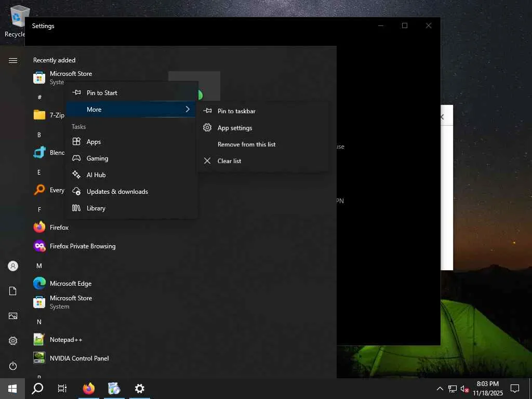The width and height of the screenshot is (532, 399).
Task: Click the network icon in system tray
Action: click(453, 389)
